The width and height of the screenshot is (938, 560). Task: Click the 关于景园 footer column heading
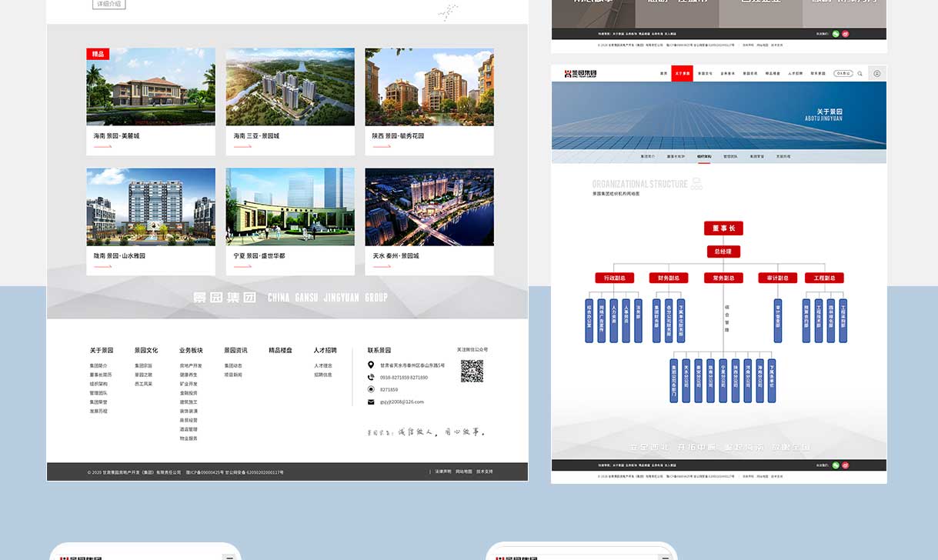tap(102, 350)
